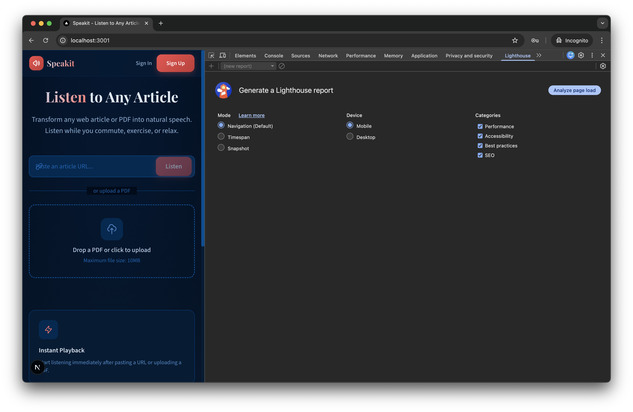The image size is (633, 412).
Task: Switch to the Network tab
Action: coord(328,56)
